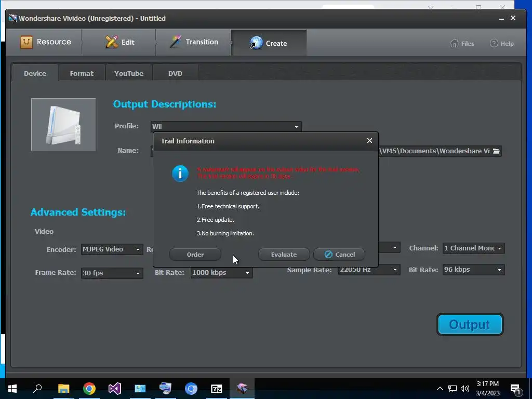Click '1.Free technical support.' text
532x399 pixels.
(228, 206)
